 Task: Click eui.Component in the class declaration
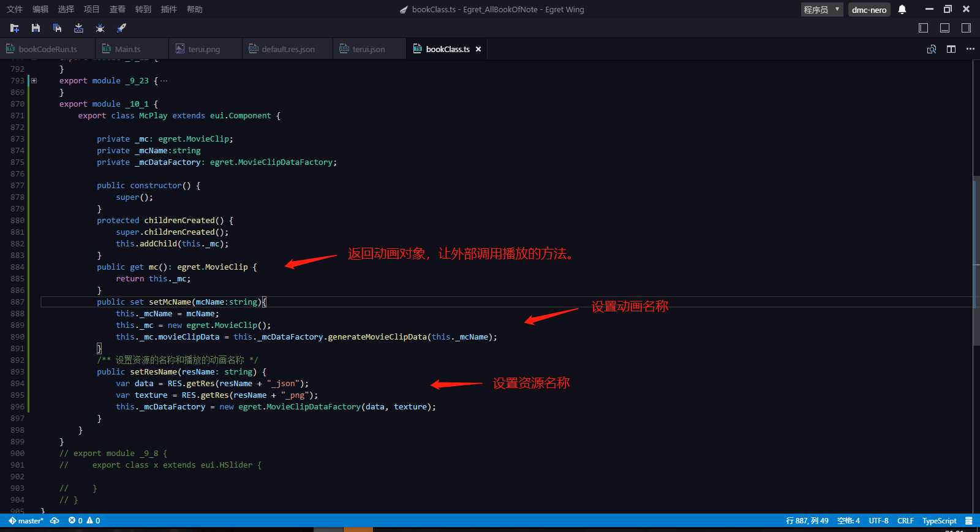point(241,116)
